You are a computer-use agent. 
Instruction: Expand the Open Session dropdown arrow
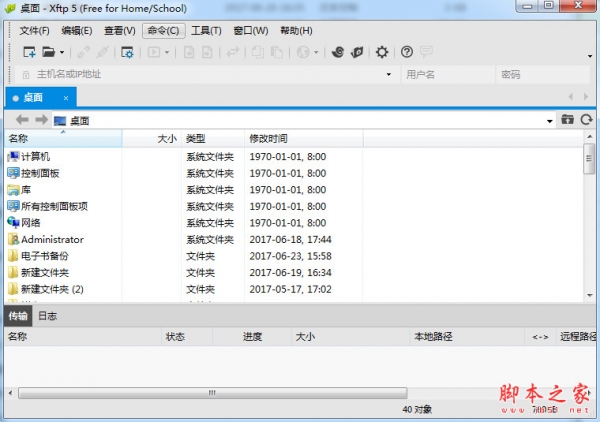62,52
